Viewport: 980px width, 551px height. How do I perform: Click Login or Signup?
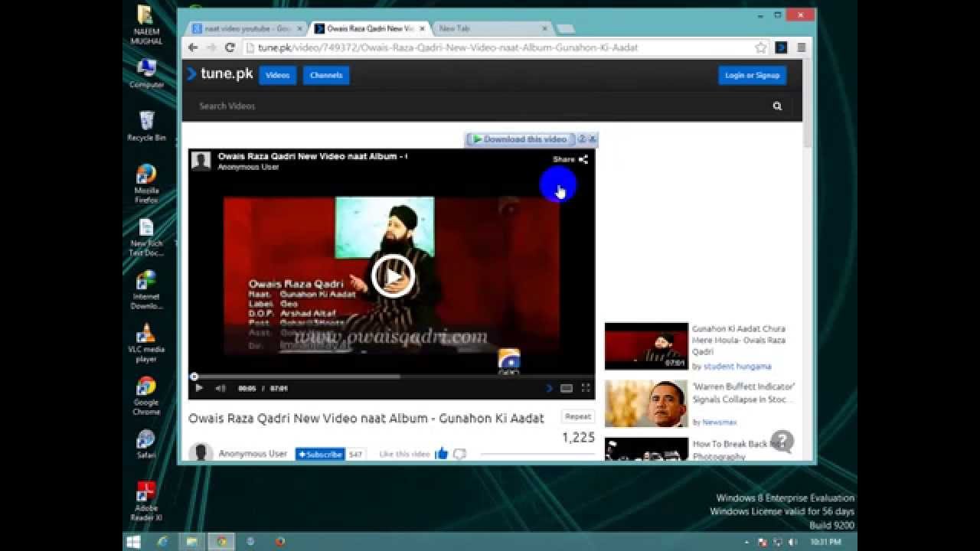[752, 75]
